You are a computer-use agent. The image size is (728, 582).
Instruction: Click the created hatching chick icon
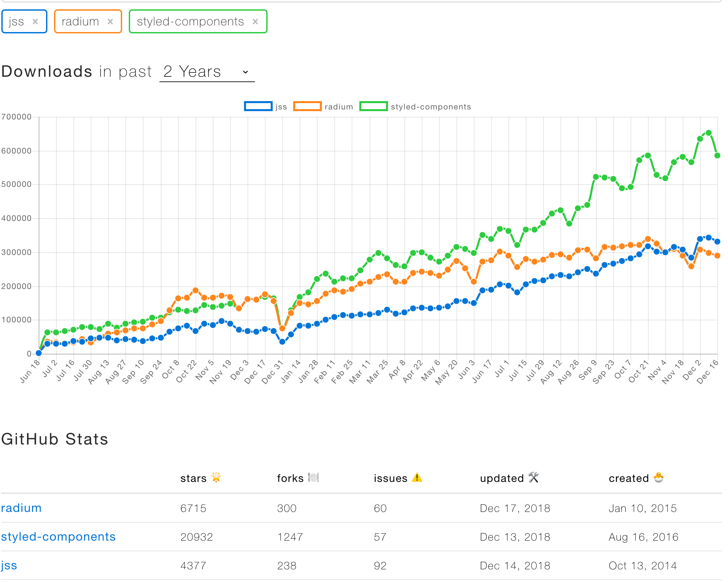click(x=659, y=477)
